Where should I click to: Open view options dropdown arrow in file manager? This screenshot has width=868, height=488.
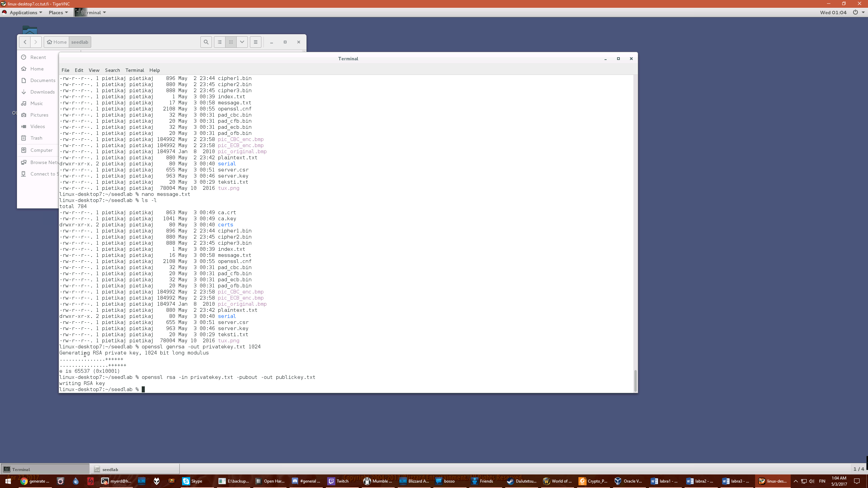[242, 42]
